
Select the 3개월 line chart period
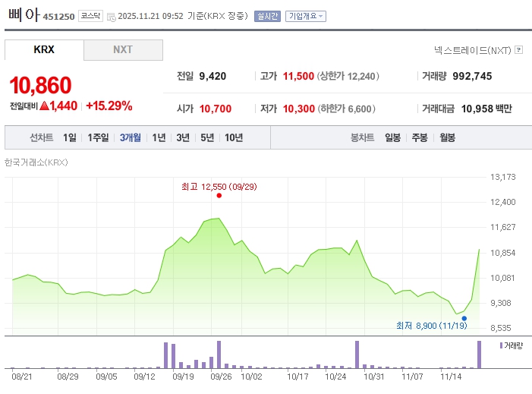[x=131, y=137]
